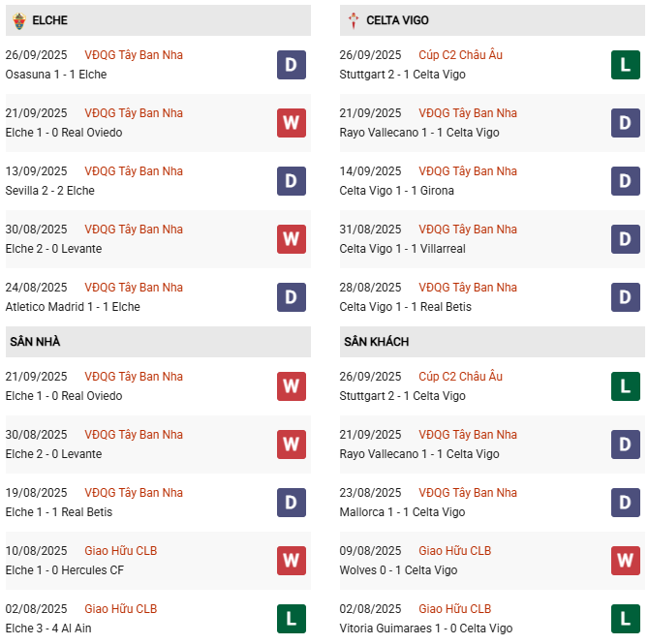Click the D badge for Sevilla 2 - 2 Elche
This screenshot has height=644, width=648.
point(291,181)
